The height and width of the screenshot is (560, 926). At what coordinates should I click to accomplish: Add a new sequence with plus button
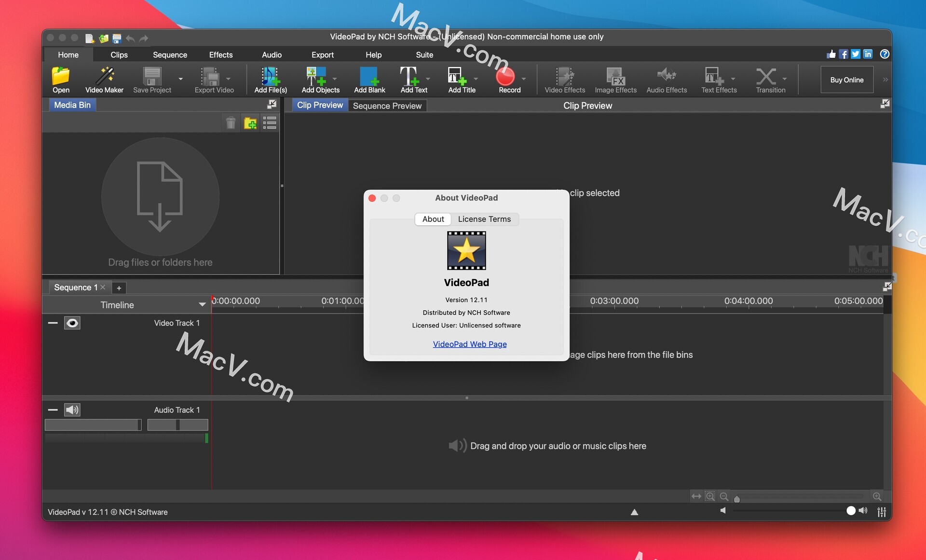pos(119,288)
